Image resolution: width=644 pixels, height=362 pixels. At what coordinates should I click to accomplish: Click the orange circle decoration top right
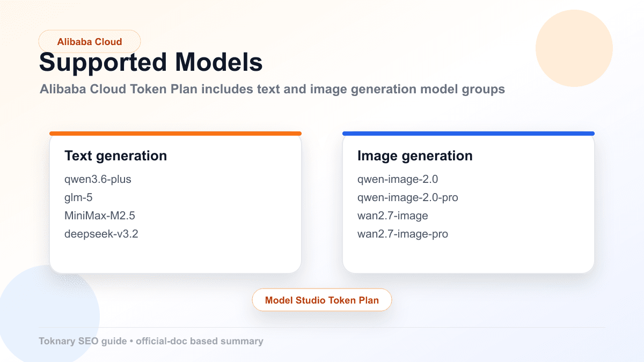pos(574,48)
